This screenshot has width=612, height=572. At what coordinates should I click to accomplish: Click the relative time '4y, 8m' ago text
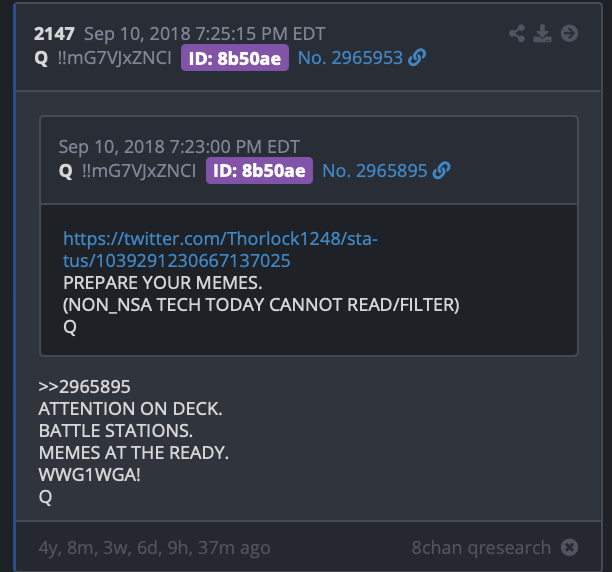[x=154, y=548]
